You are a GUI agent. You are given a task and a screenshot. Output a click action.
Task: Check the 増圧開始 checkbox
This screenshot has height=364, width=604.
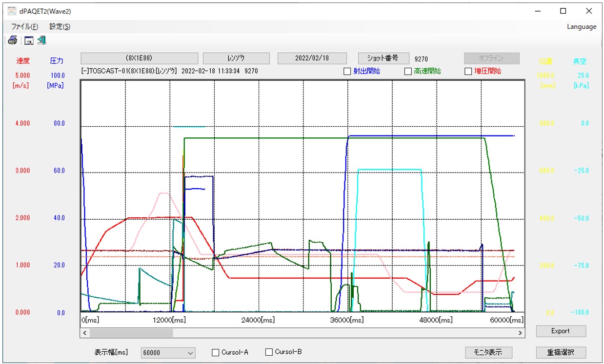coord(468,72)
